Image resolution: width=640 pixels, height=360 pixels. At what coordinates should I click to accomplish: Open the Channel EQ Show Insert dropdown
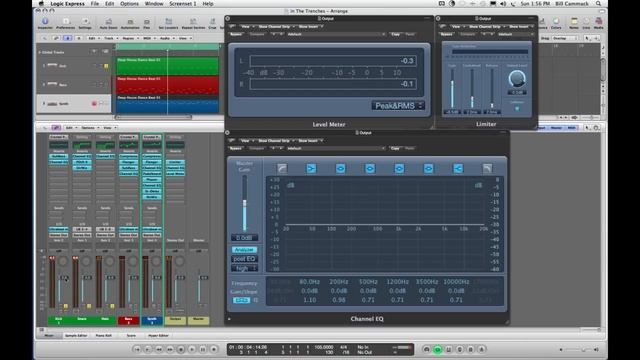point(310,140)
